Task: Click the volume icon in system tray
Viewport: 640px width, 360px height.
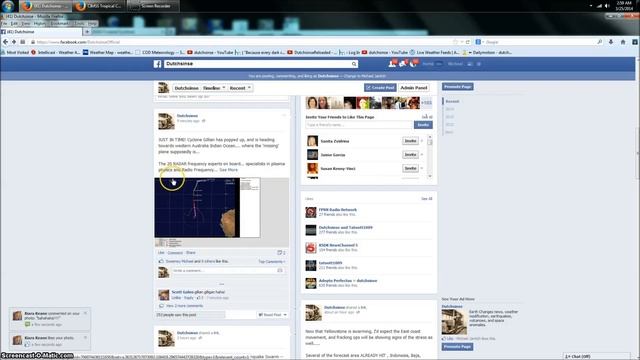Action: (x=607, y=6)
